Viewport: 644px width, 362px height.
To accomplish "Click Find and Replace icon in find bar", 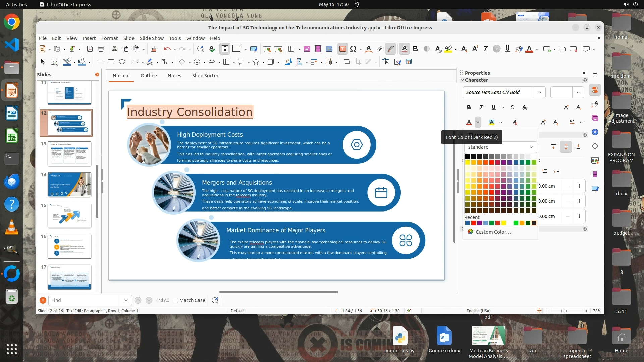I will tap(215, 300).
